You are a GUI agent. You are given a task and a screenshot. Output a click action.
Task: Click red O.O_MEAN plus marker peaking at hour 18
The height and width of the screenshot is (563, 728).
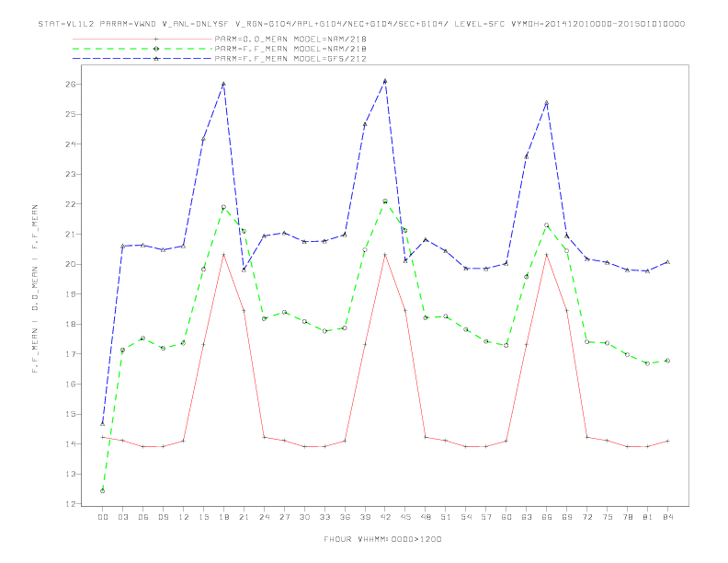click(223, 255)
